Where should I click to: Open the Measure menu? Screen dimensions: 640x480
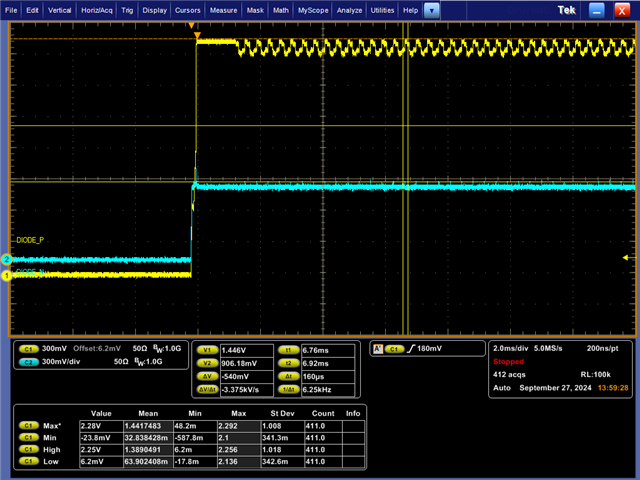click(224, 10)
